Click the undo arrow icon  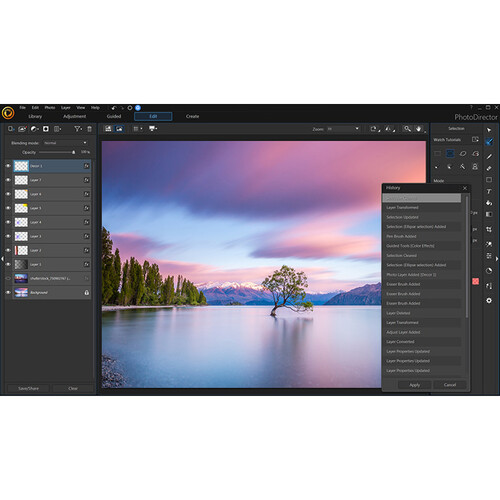114,108
